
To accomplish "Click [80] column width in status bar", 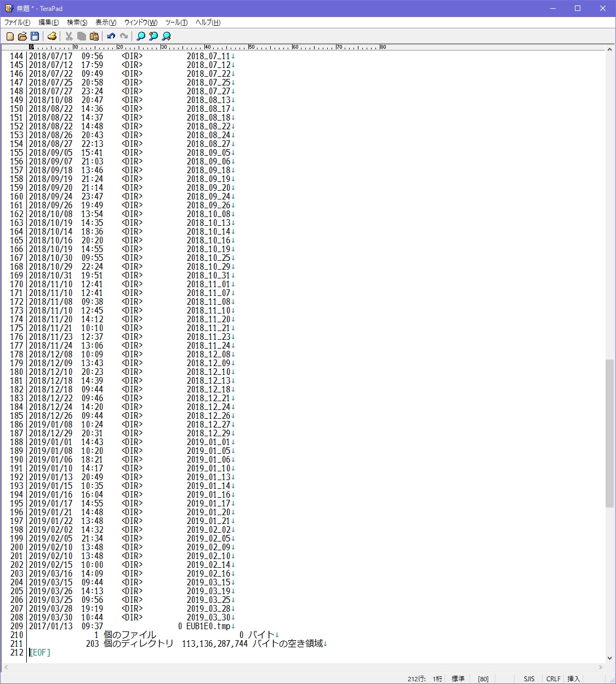I will (483, 679).
